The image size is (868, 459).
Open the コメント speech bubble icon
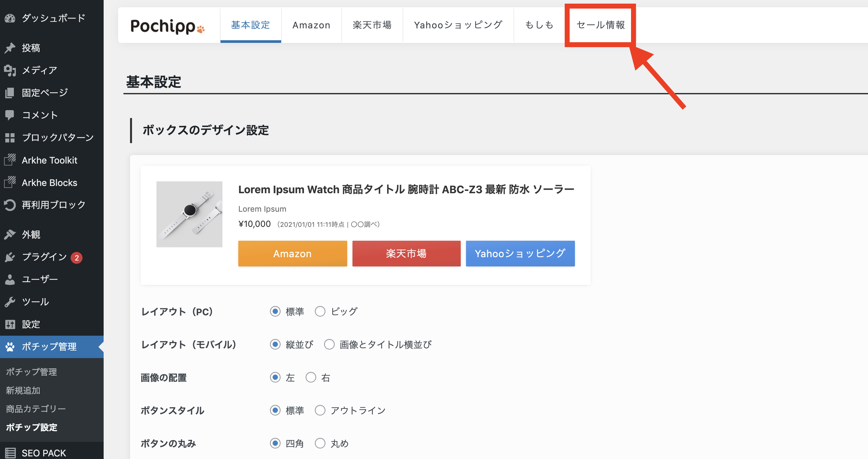pyautogui.click(x=10, y=115)
